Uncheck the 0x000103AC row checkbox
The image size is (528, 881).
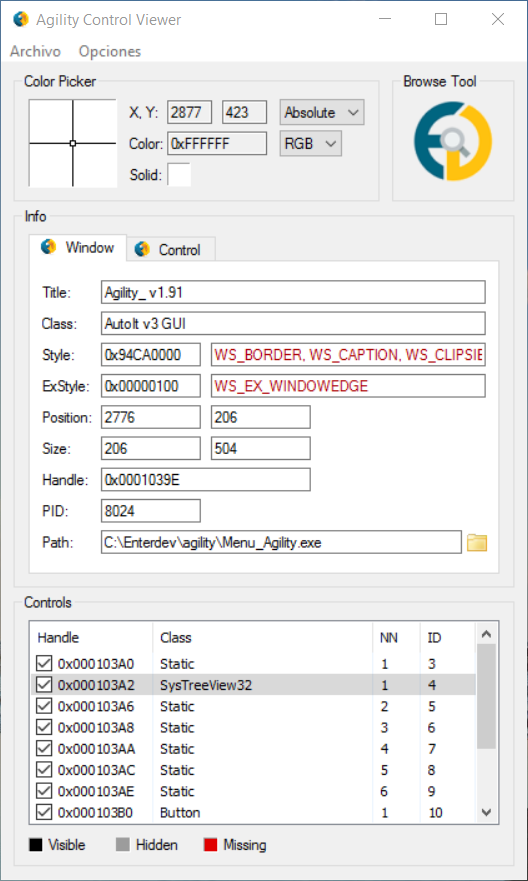click(44, 770)
